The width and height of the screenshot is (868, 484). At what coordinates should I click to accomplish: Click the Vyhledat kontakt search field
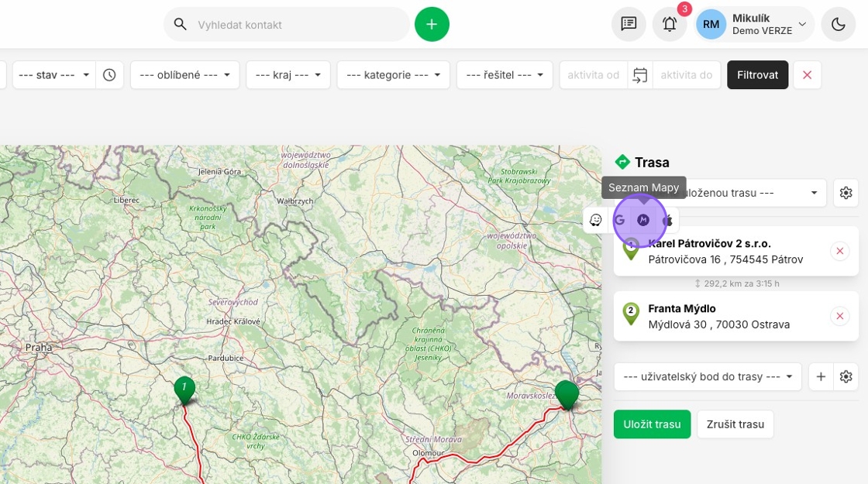coord(294,25)
